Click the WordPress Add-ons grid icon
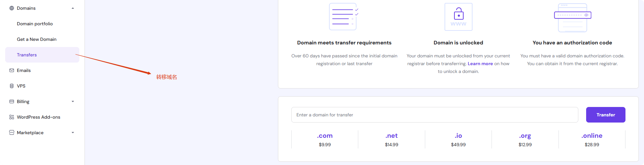 pos(12,117)
